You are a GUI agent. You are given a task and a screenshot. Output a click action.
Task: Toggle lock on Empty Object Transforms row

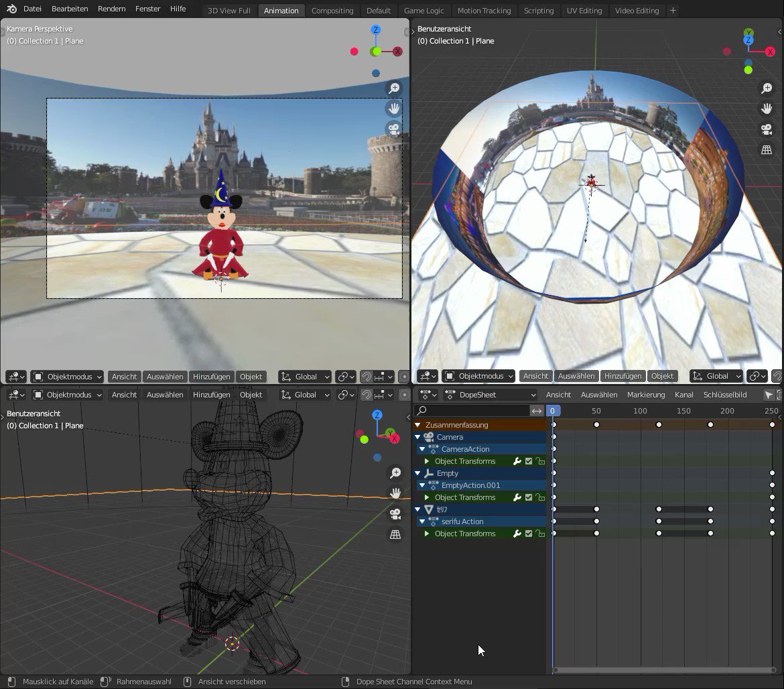click(x=540, y=497)
